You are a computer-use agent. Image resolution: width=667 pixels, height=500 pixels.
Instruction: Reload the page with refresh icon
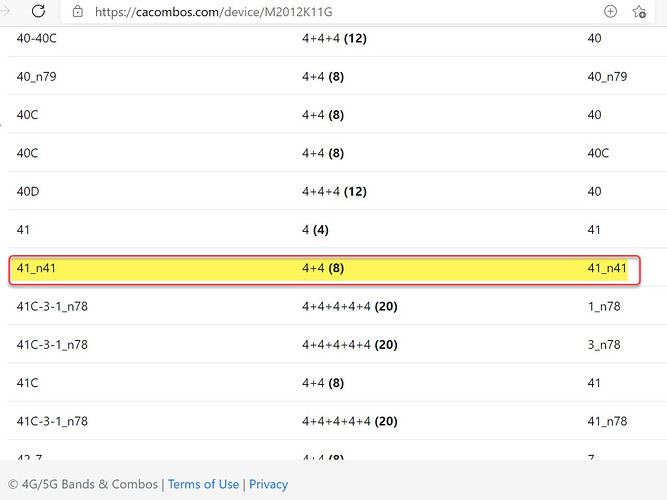pyautogui.click(x=38, y=12)
